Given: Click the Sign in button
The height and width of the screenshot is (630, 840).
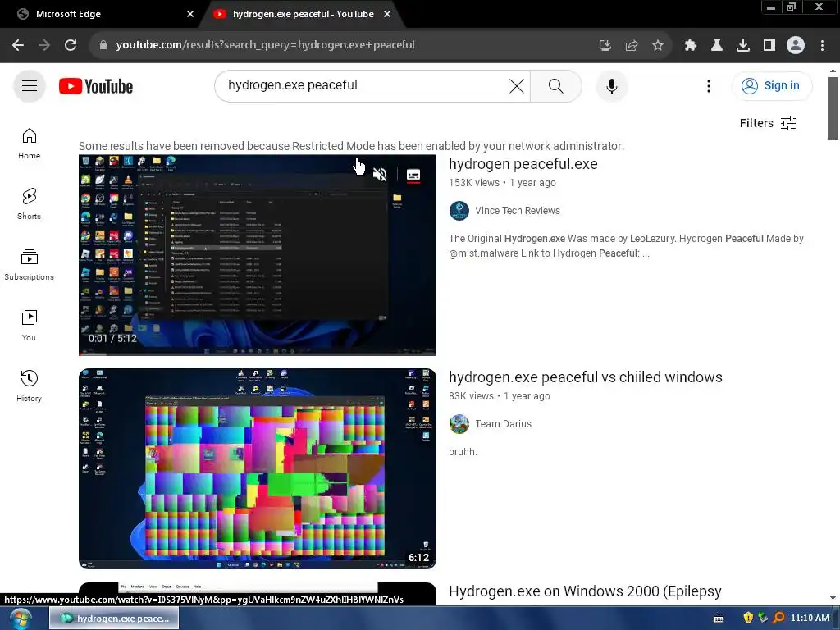Looking at the screenshot, I should 772,85.
